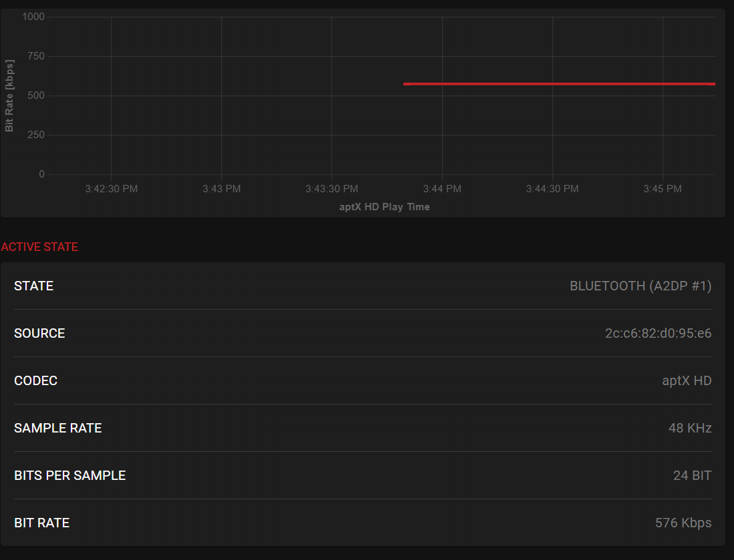This screenshot has height=560, width=734.
Task: Click the 576 Kbps bit rate value
Action: pyautogui.click(x=683, y=523)
